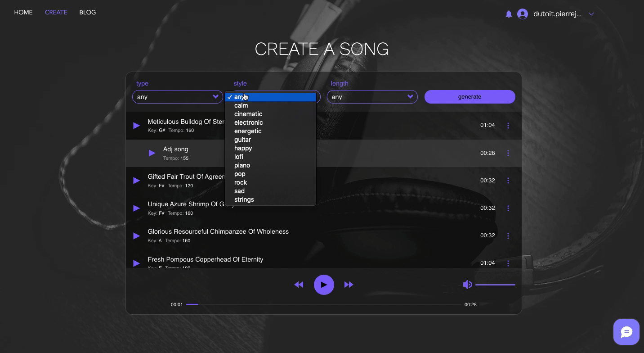
Task: Click the 'CREATE A SONG' heading
Action: [x=322, y=49]
